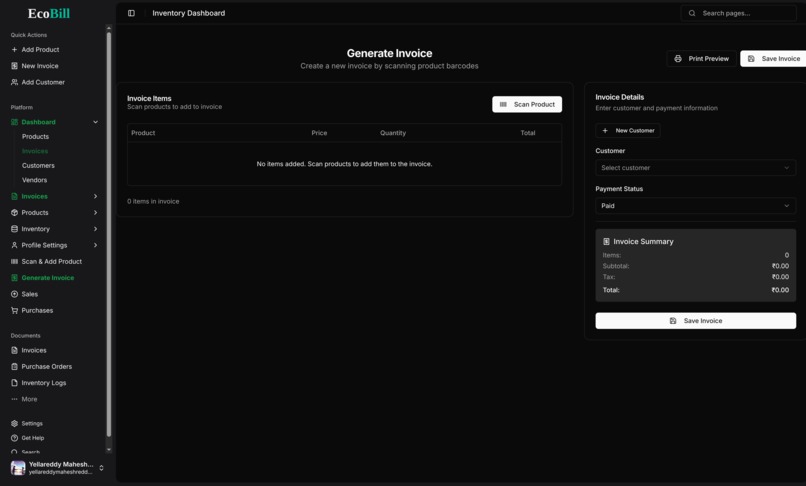This screenshot has height=486, width=806.
Task: Expand the Profile Settings chevron
Action: click(96, 245)
